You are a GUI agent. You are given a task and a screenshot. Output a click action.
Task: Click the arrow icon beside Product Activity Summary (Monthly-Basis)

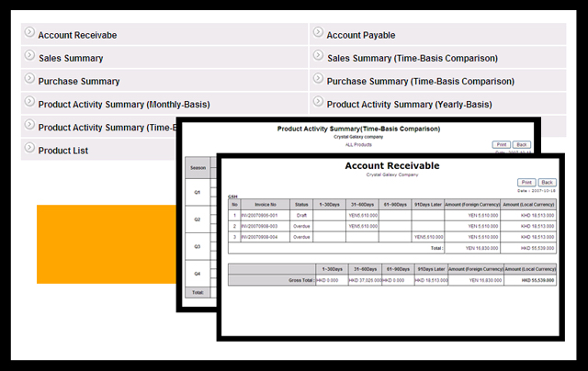pyautogui.click(x=29, y=102)
